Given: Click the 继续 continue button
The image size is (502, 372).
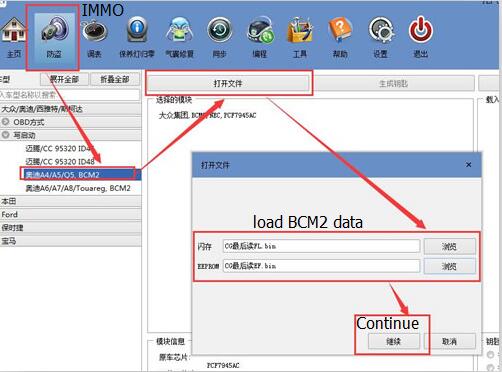Looking at the screenshot, I should tap(393, 341).
